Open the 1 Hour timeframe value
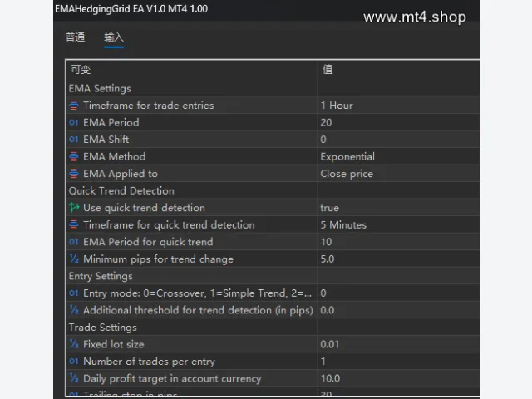 (x=337, y=106)
